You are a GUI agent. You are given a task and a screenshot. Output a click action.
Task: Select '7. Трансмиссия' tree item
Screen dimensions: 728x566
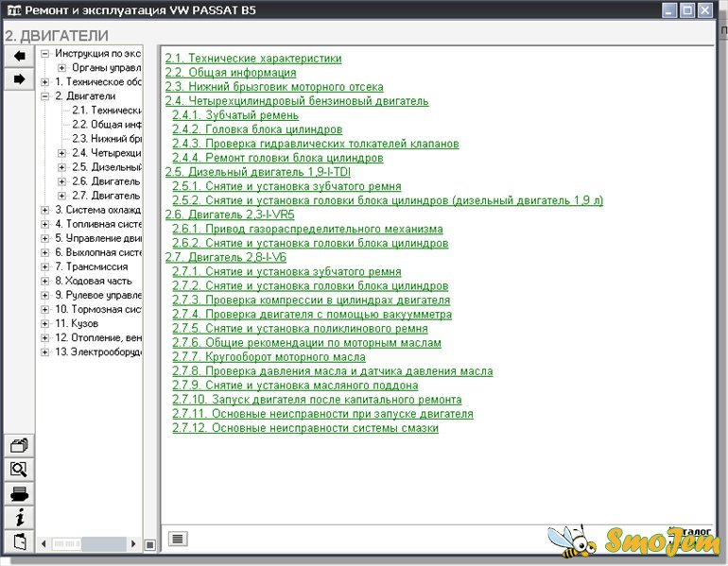pos(92,266)
